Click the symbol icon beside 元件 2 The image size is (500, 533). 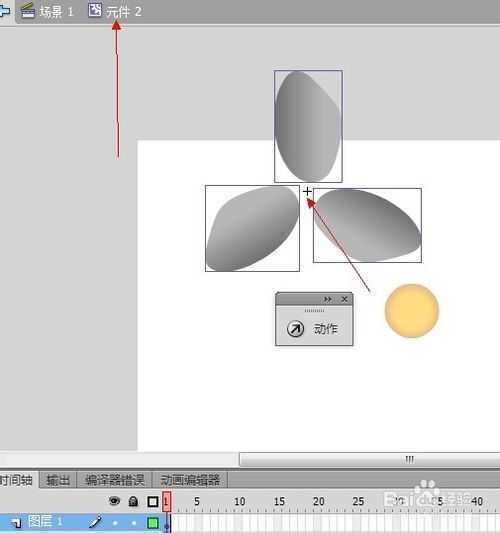[95, 10]
